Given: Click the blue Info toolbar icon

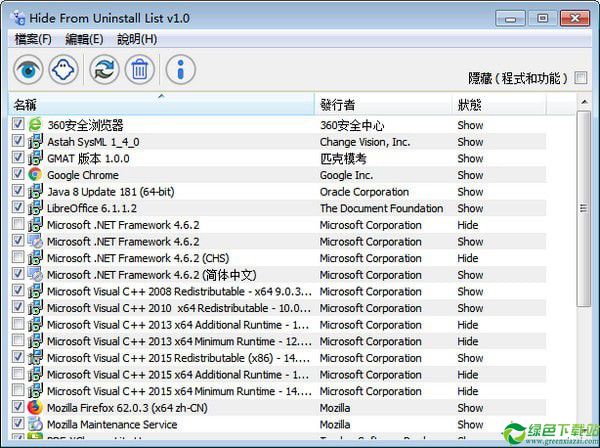Looking at the screenshot, I should click(x=180, y=69).
